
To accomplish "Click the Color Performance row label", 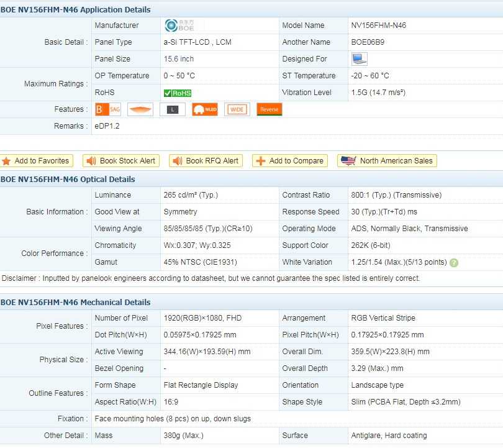I will coord(55,254).
